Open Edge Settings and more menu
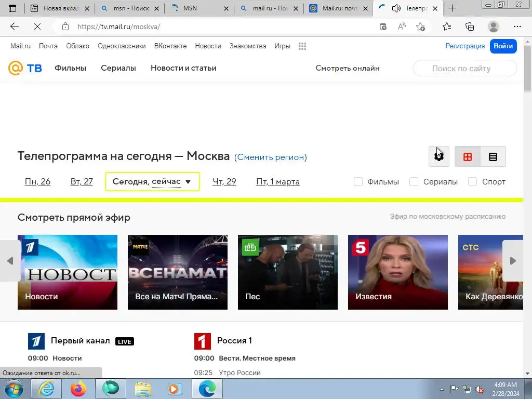This screenshot has height=399, width=532. (517, 26)
